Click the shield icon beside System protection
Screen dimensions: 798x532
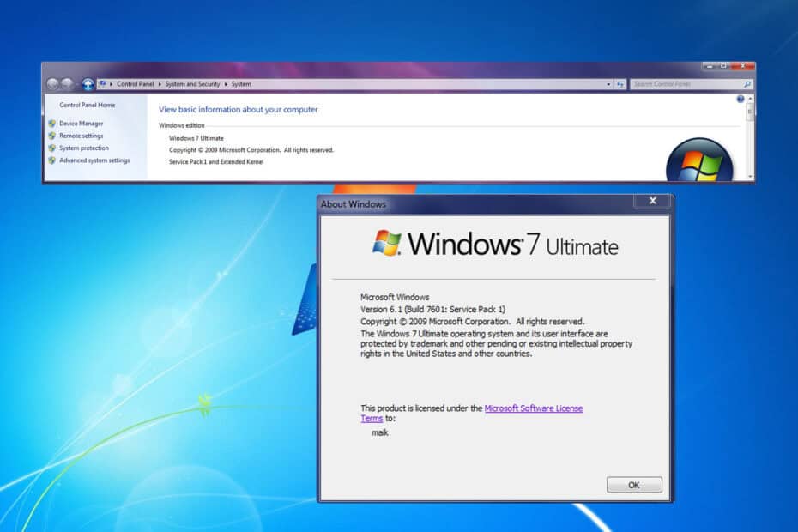52,148
